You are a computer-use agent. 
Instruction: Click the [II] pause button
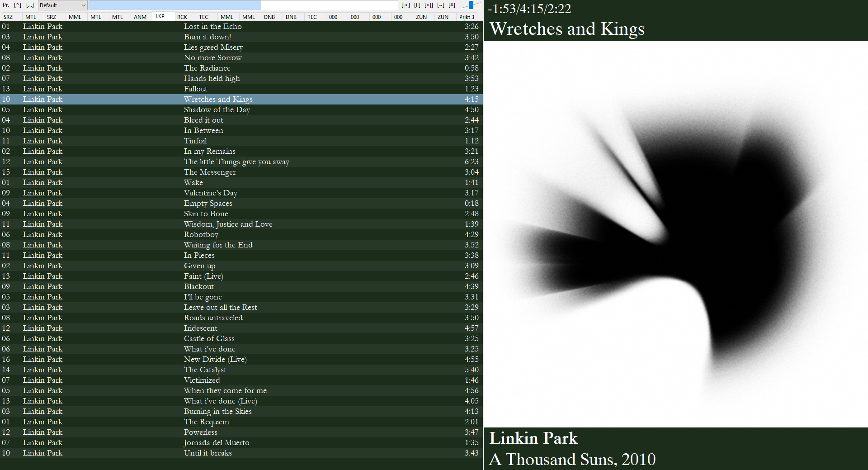417,5
